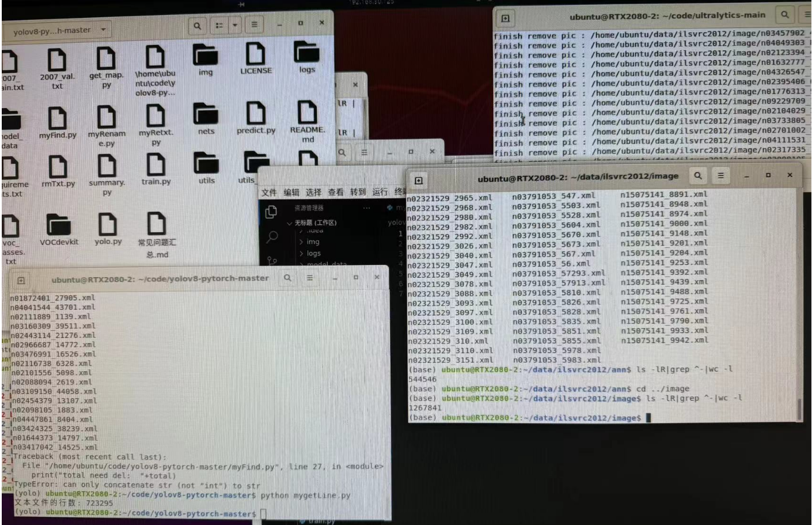Screen dimensions: 812x525
Task: Open the 资源管理器 more actions (...) menu
Action: [366, 208]
